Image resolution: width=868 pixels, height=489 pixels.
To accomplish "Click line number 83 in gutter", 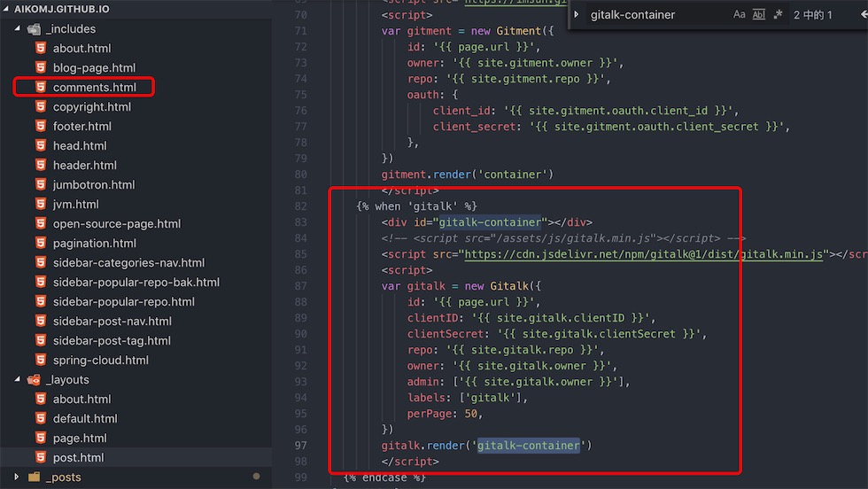I will click(300, 222).
